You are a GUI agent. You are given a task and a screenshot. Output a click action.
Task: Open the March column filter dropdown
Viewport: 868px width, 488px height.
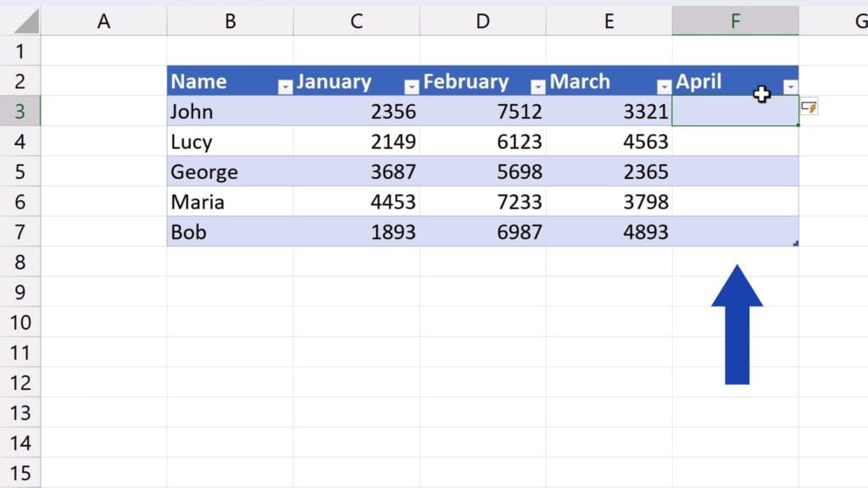click(664, 87)
